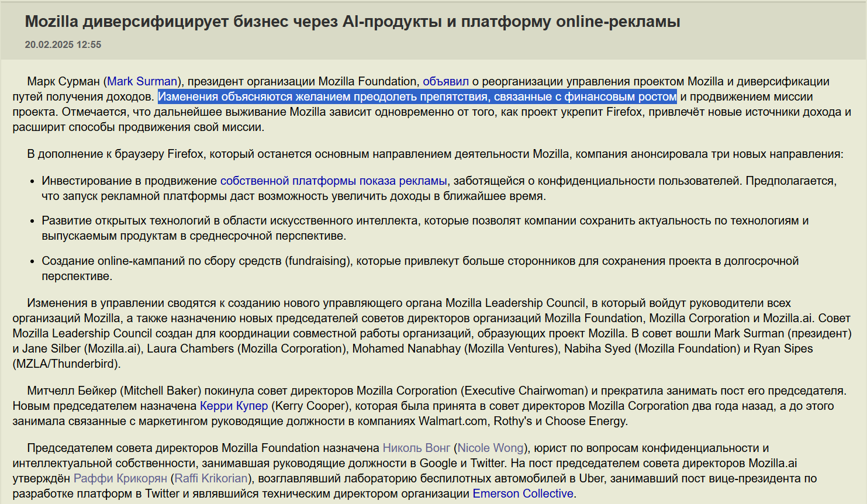Click the text "(Executive Chairwoman)"
Screen dimensions: 867x504
pos(526,391)
